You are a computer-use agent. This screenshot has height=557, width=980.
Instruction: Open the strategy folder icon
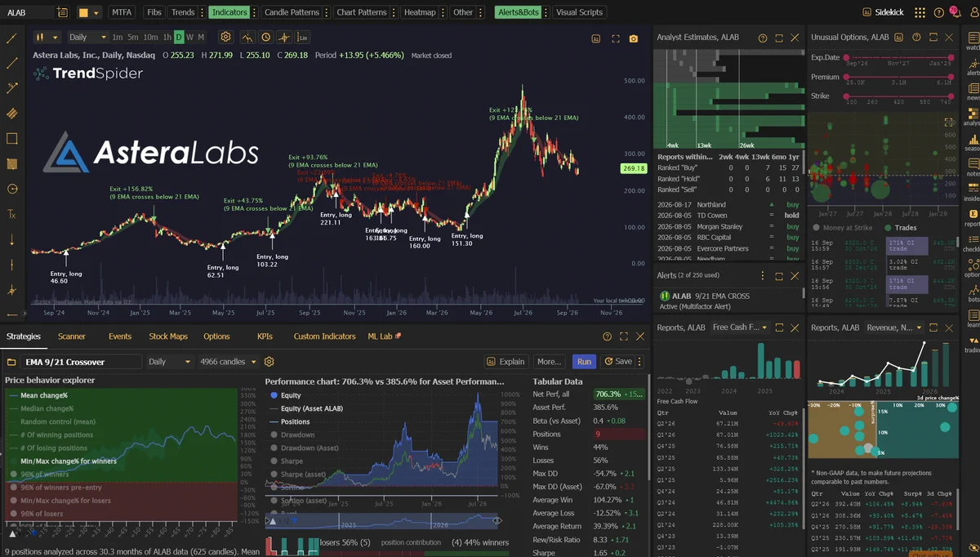11,362
